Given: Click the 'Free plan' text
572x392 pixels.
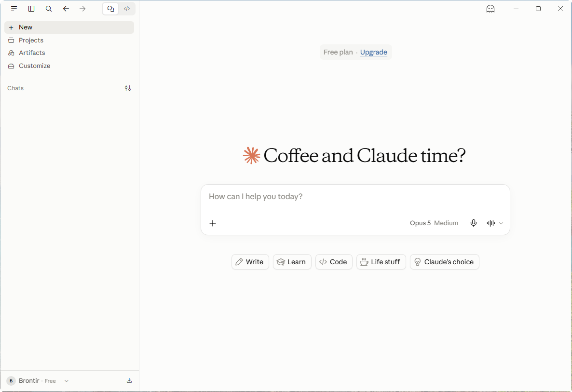Looking at the screenshot, I should click(x=338, y=52).
